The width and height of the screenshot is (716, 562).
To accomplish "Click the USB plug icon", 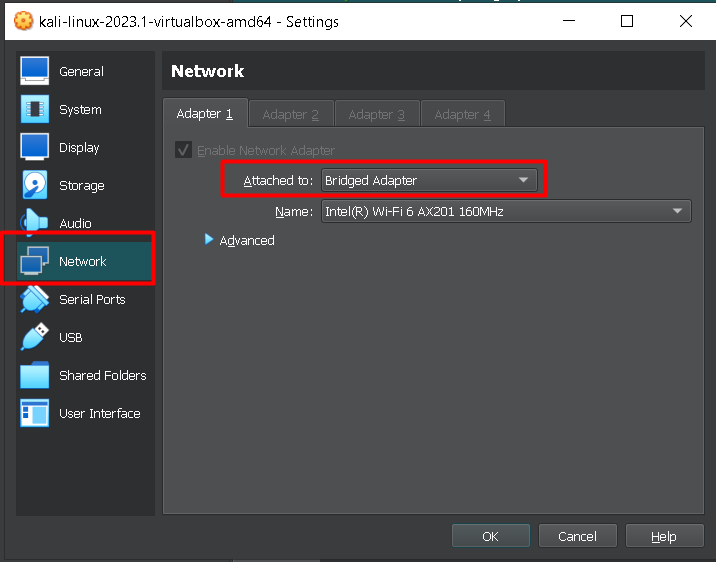I will 35,337.
